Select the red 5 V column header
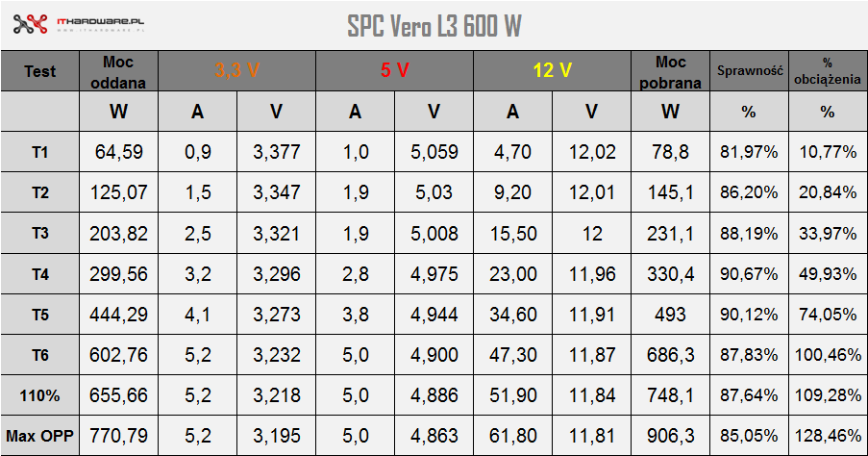This screenshot has height=456, width=868. pos(394,70)
